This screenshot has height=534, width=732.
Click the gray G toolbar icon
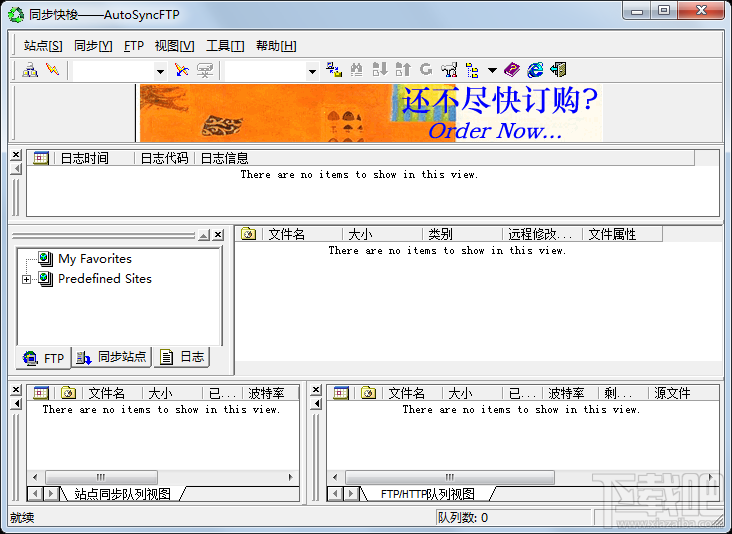(x=425, y=70)
